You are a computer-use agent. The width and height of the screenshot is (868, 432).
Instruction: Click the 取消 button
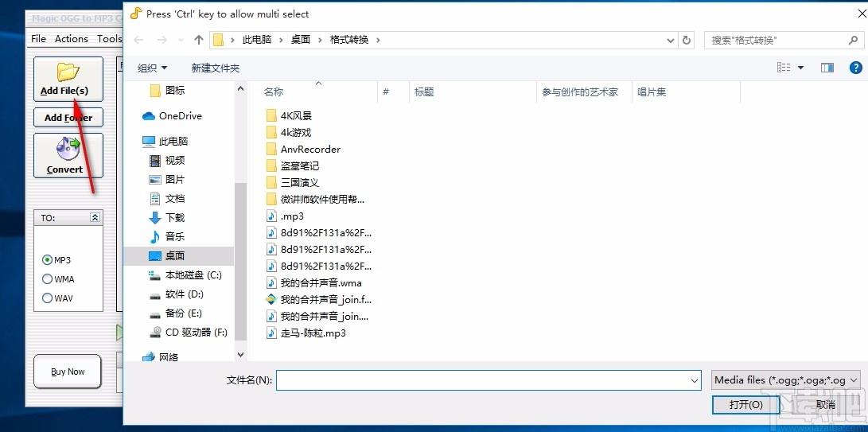point(825,405)
